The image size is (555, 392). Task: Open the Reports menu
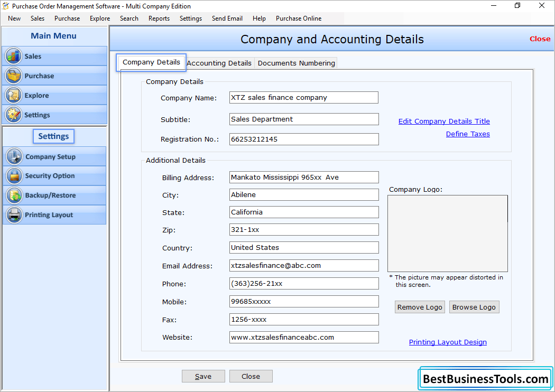pyautogui.click(x=159, y=18)
